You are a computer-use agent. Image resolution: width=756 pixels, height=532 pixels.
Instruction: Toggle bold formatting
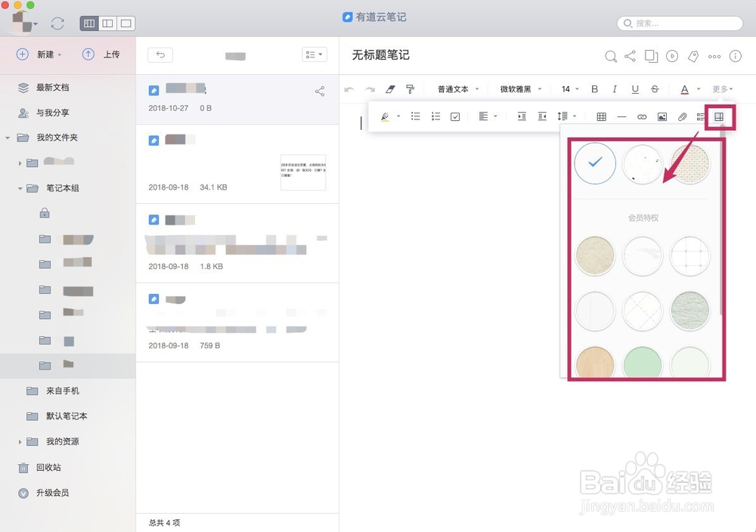(594, 88)
